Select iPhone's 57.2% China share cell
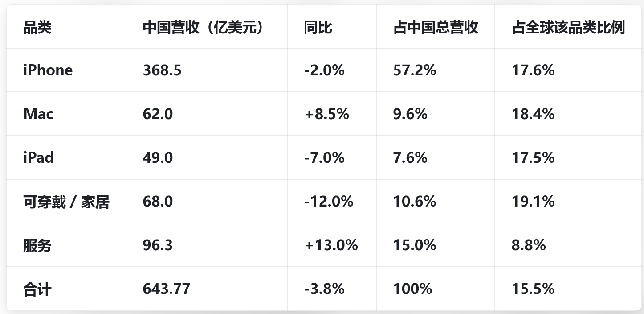Screen dimensions: 644x314 click(415, 70)
